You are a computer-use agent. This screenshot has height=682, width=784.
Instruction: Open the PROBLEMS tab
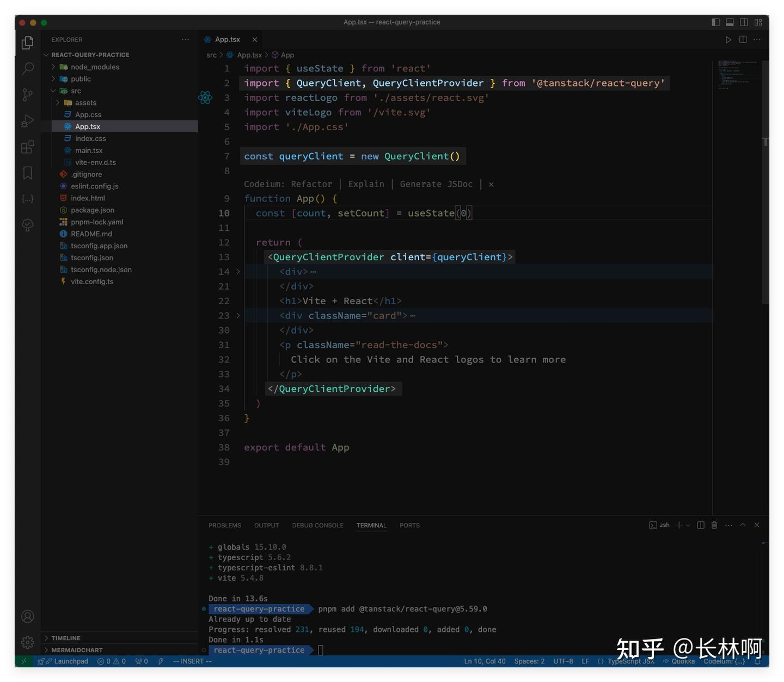click(x=225, y=525)
